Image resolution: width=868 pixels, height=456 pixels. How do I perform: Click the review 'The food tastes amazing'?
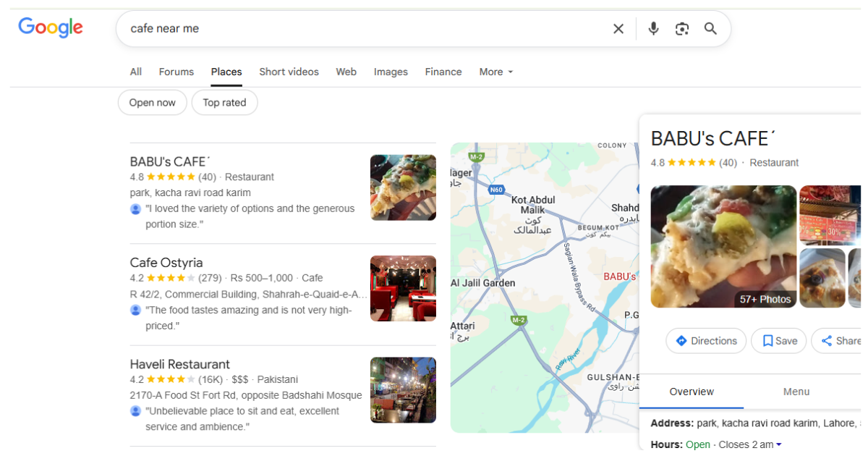[x=249, y=318]
